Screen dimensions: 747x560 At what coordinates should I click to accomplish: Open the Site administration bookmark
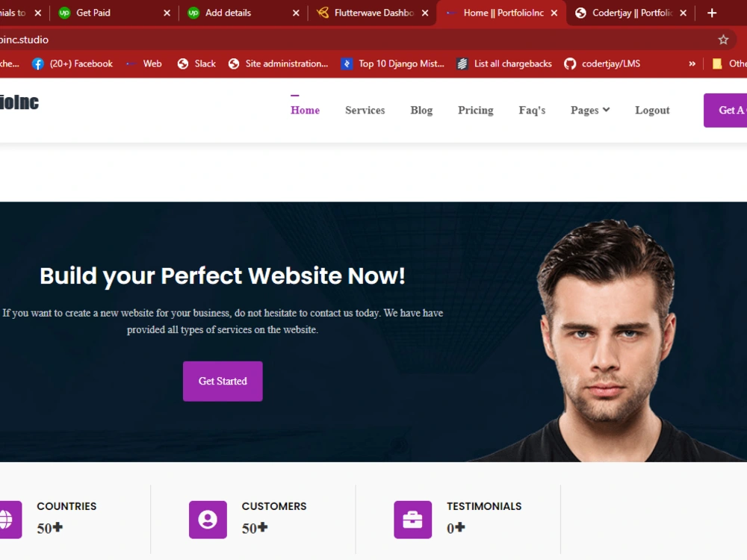[278, 63]
